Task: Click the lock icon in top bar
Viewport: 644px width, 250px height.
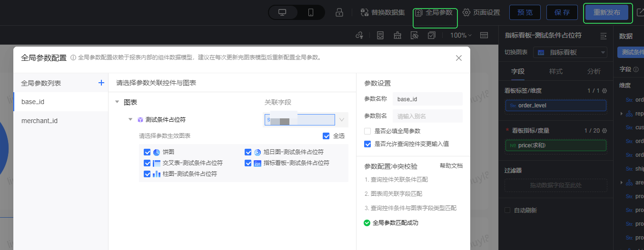Action: 339,12
